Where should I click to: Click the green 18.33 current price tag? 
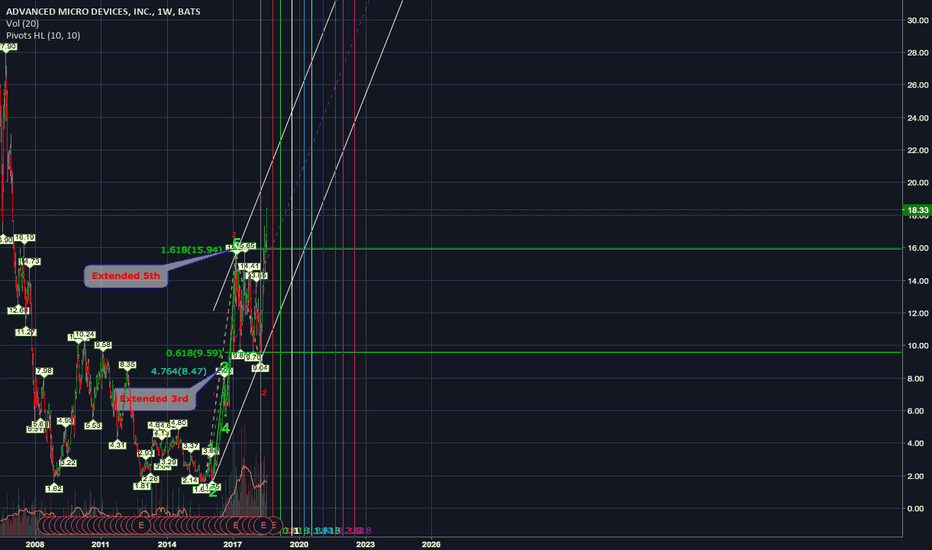(917, 210)
